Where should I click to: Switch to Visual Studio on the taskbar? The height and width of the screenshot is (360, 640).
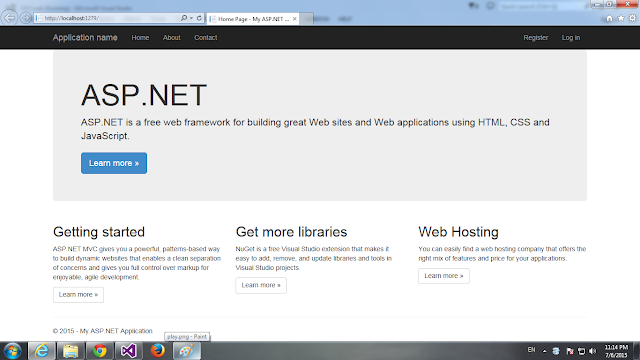tap(129, 351)
